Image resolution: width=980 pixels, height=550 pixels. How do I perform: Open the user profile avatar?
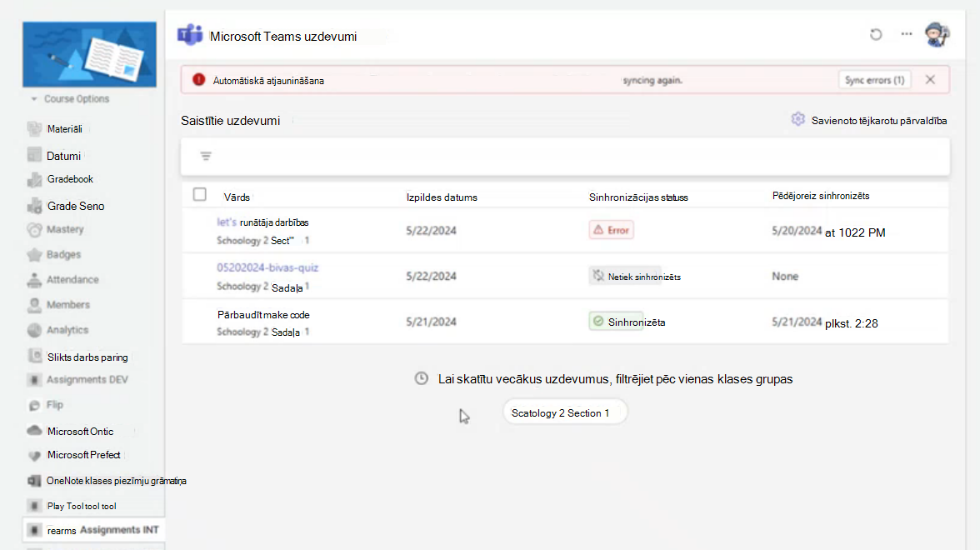pyautogui.click(x=937, y=34)
